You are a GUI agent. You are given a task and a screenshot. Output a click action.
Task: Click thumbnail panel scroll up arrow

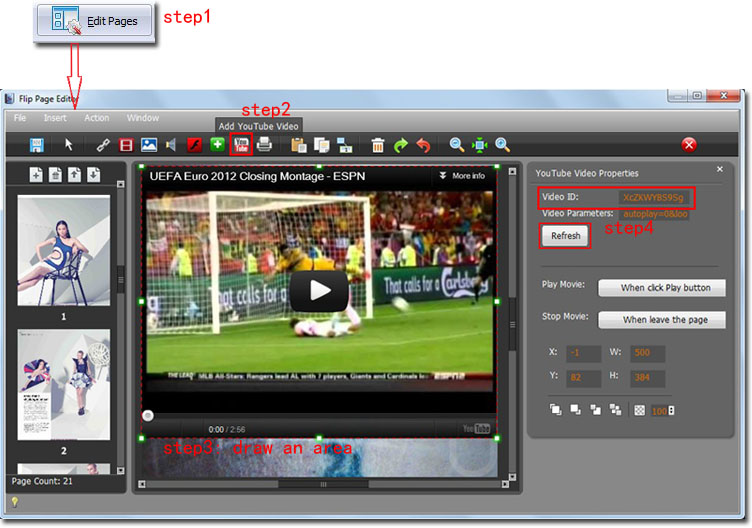(x=121, y=184)
